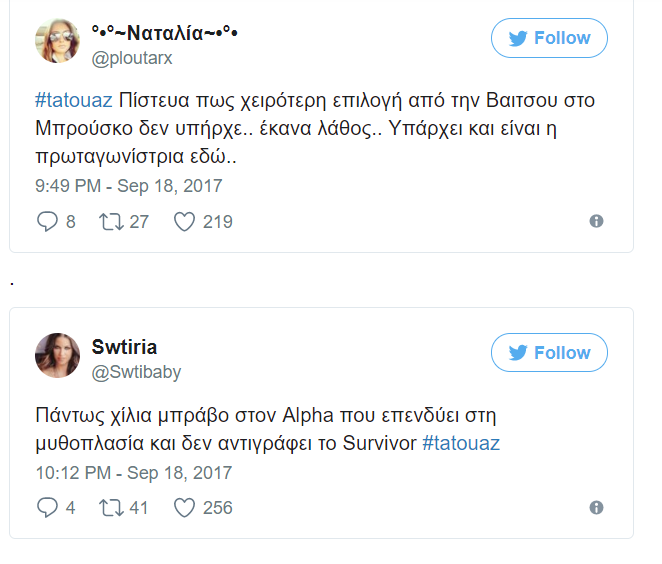Open Ναταλία's profile picture
The width and height of the screenshot is (662, 564).
58,41
